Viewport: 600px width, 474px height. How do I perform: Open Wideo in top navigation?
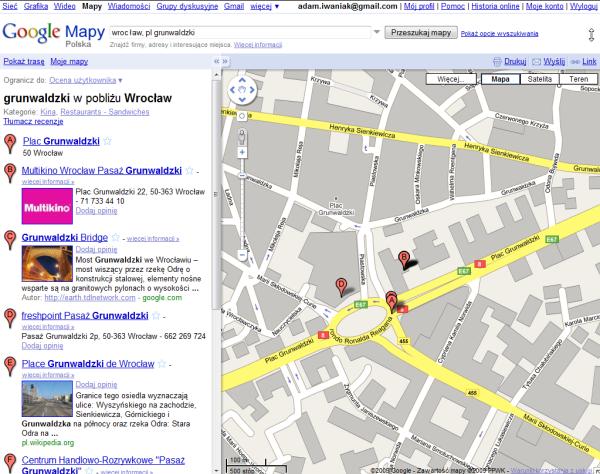pyautogui.click(x=64, y=6)
